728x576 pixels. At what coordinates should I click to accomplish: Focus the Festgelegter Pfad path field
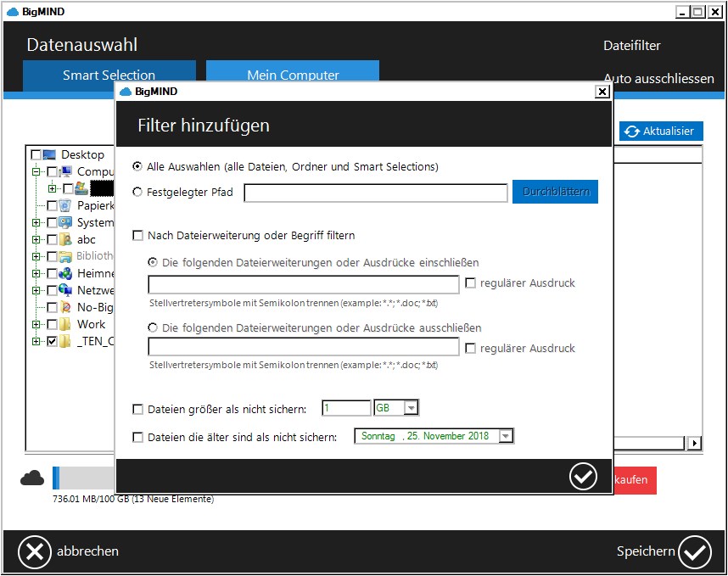click(x=376, y=193)
